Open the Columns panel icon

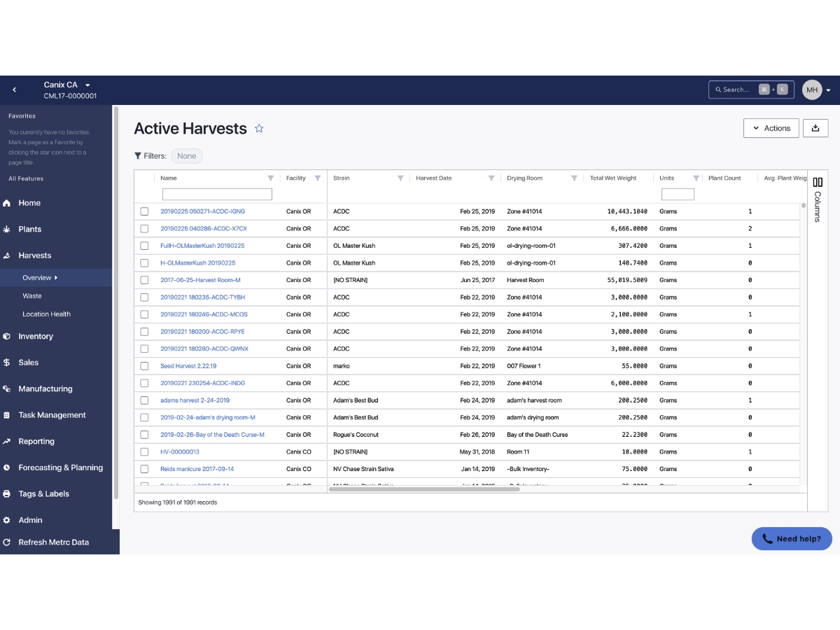tap(818, 182)
